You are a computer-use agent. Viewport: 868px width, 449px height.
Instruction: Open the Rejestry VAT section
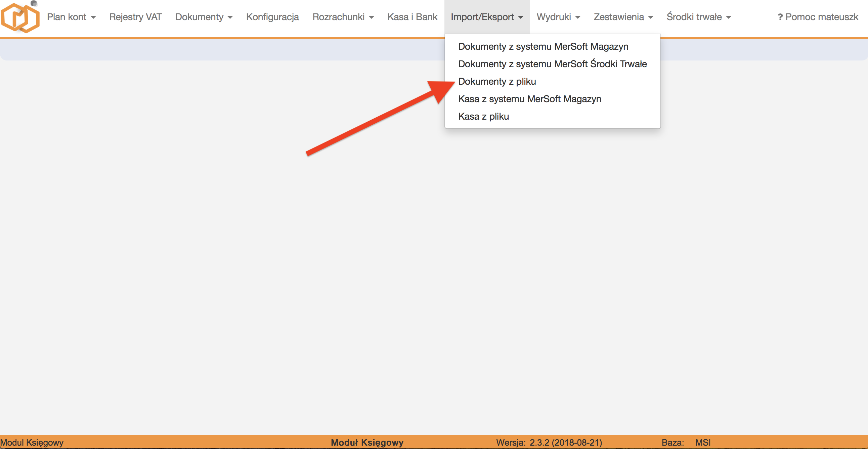135,17
